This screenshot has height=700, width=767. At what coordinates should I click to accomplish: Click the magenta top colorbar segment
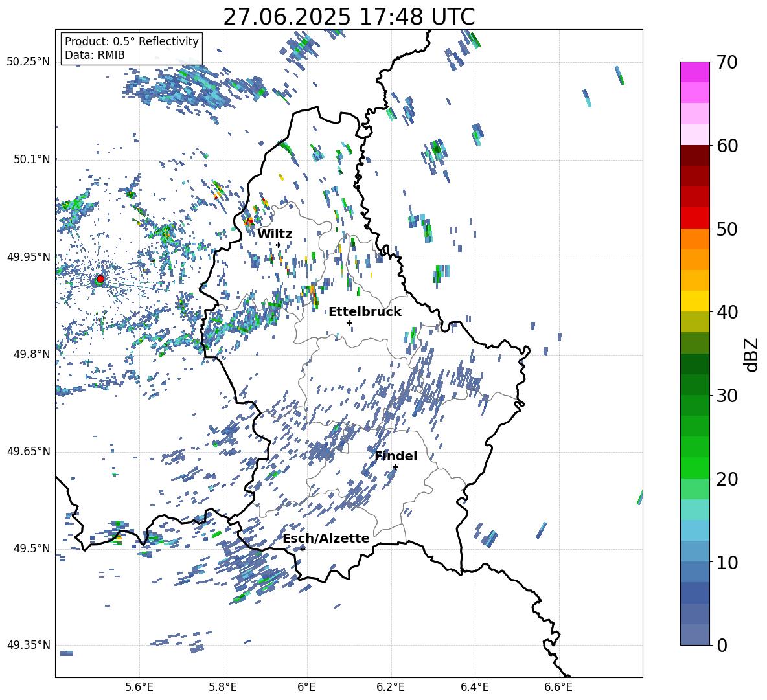(694, 72)
